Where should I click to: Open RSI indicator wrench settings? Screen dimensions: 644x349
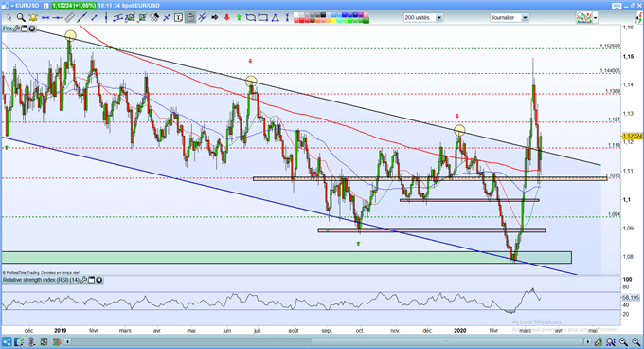(x=83, y=280)
